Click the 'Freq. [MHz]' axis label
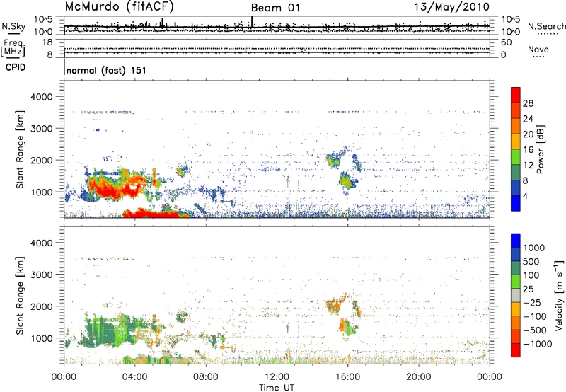Screen dimensions: 566x392 coord(13,47)
